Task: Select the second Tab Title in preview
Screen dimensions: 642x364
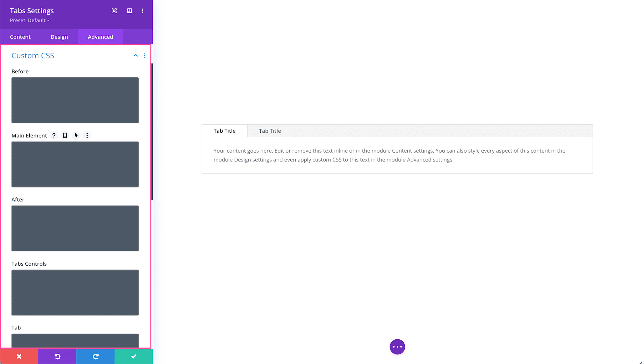Action: (x=270, y=131)
